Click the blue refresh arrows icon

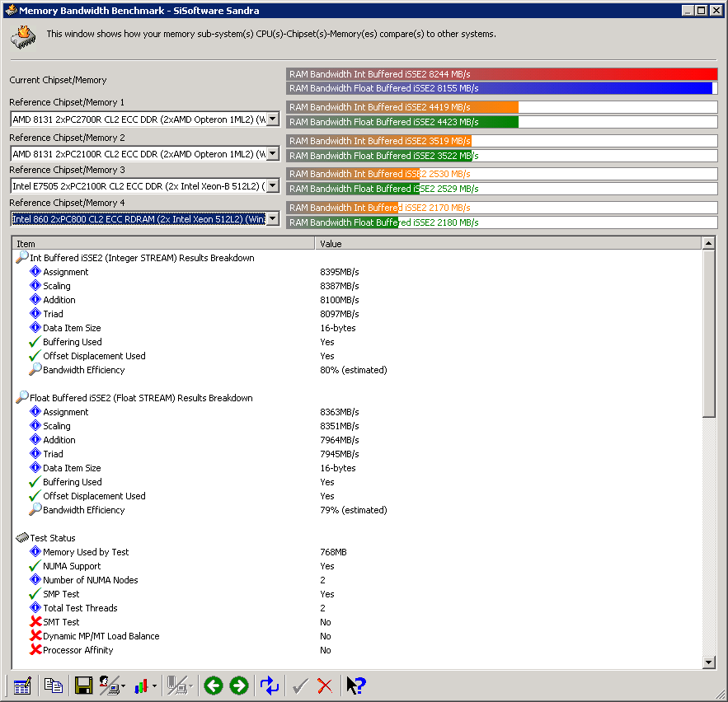[x=270, y=686]
